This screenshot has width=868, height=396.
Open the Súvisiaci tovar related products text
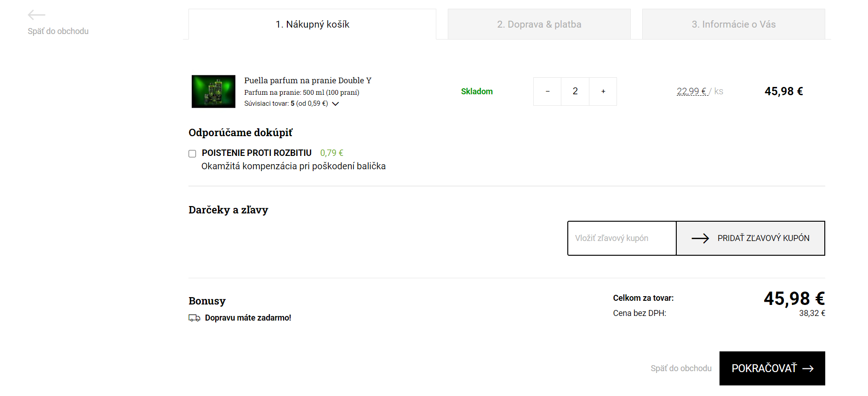(x=286, y=103)
